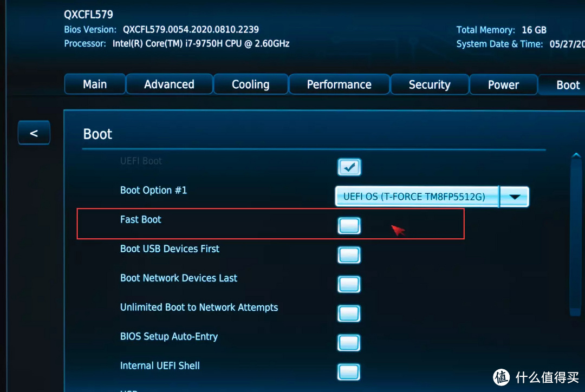Switch to the Advanced tab

[169, 84]
